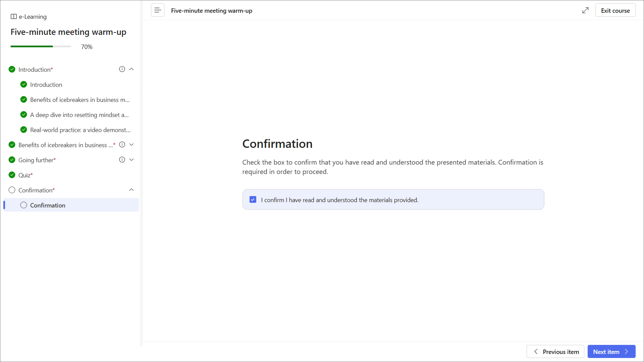Click green checkmark beside Going further
The height and width of the screenshot is (362, 644).
[x=12, y=160]
